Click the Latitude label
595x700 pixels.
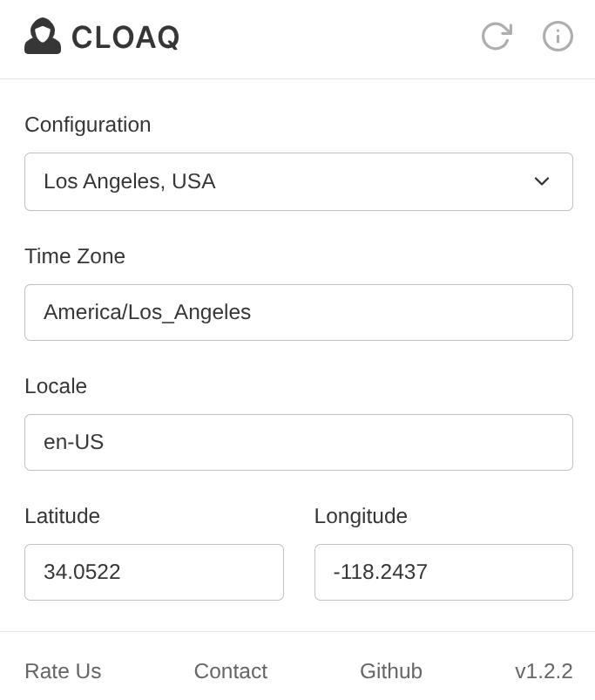[62, 516]
